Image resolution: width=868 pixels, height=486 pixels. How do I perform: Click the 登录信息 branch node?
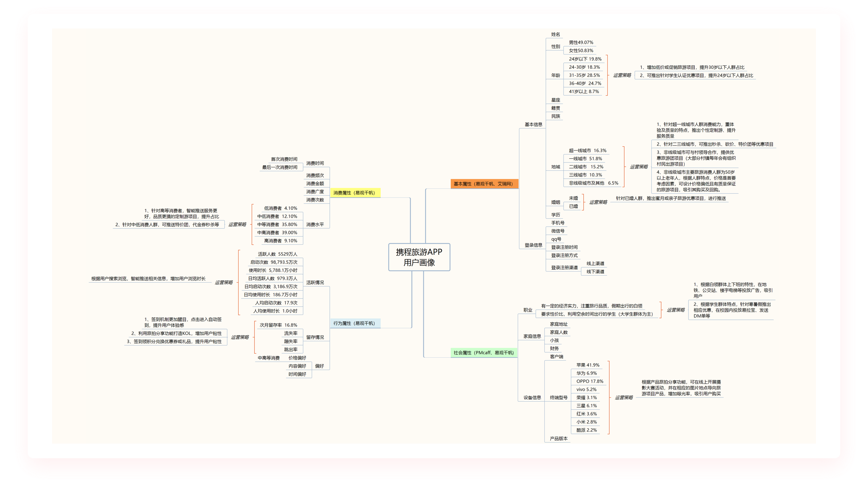(533, 245)
